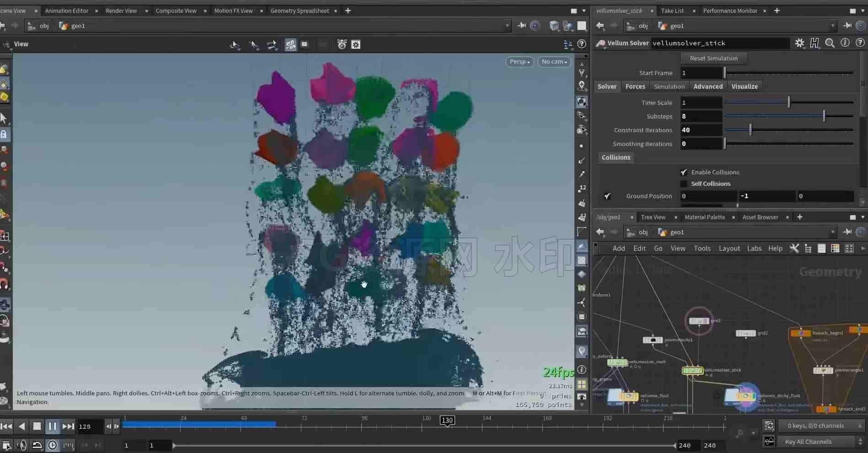Adjust the Time Scale slider handle
This screenshot has width=868, height=453.
click(789, 102)
